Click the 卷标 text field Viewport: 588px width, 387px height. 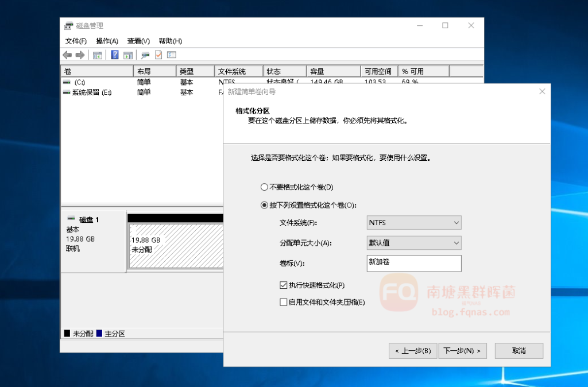(413, 263)
